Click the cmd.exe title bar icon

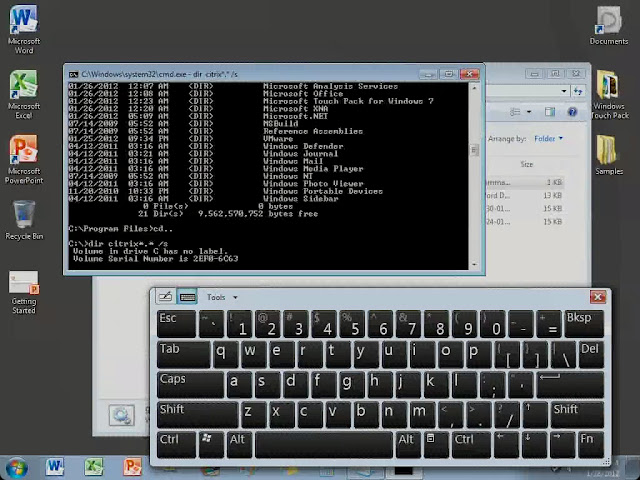tap(73, 74)
